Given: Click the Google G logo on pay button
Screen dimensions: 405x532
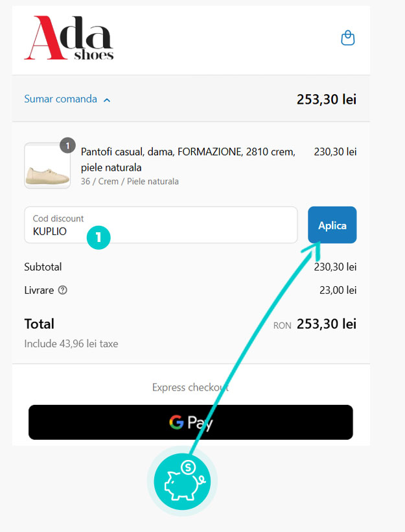Looking at the screenshot, I should (x=176, y=422).
